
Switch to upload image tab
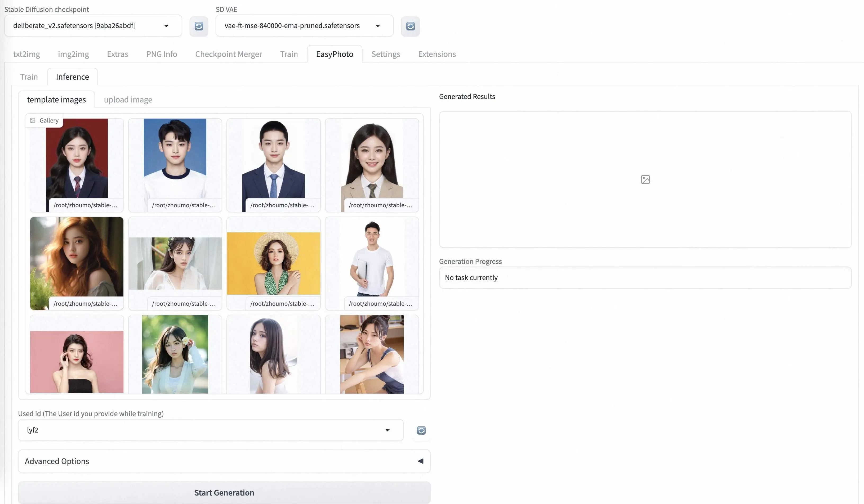coord(127,99)
